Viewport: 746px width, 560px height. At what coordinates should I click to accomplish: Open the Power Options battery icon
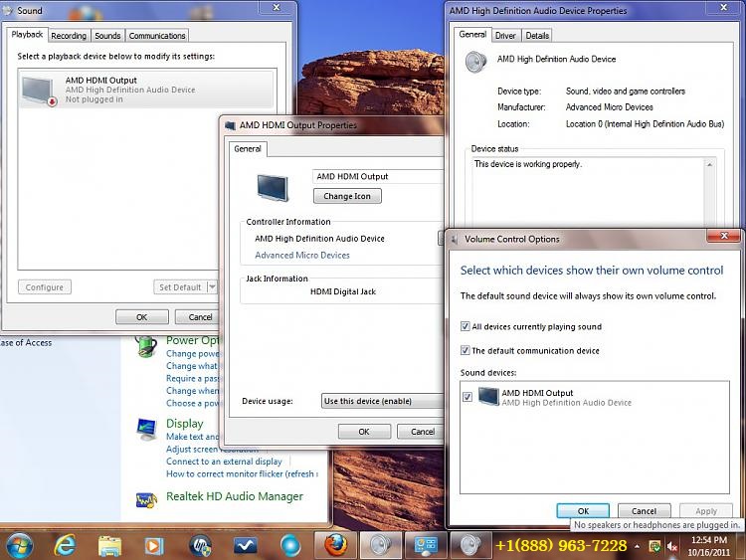pyautogui.click(x=146, y=347)
